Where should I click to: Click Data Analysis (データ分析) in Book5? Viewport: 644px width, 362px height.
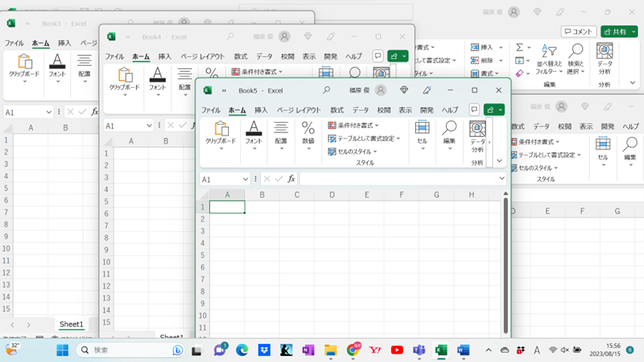click(x=477, y=137)
